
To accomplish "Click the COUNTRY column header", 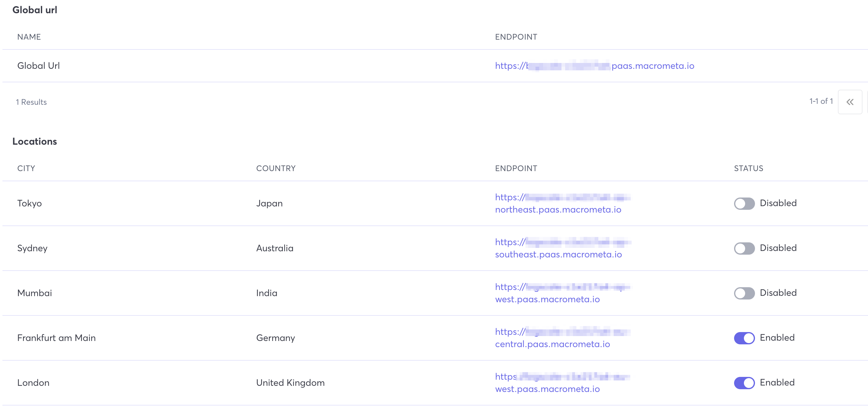I will (276, 168).
